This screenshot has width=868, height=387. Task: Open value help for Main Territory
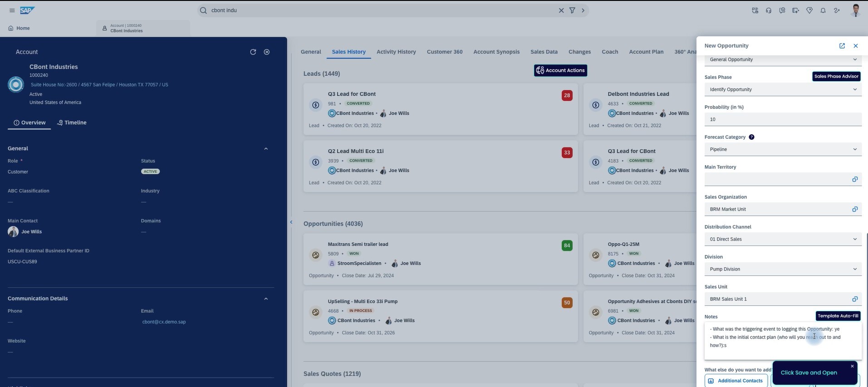854,179
